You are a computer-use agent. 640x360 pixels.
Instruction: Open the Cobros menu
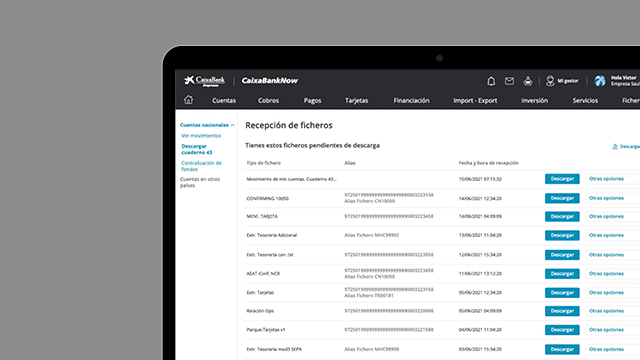click(x=268, y=100)
